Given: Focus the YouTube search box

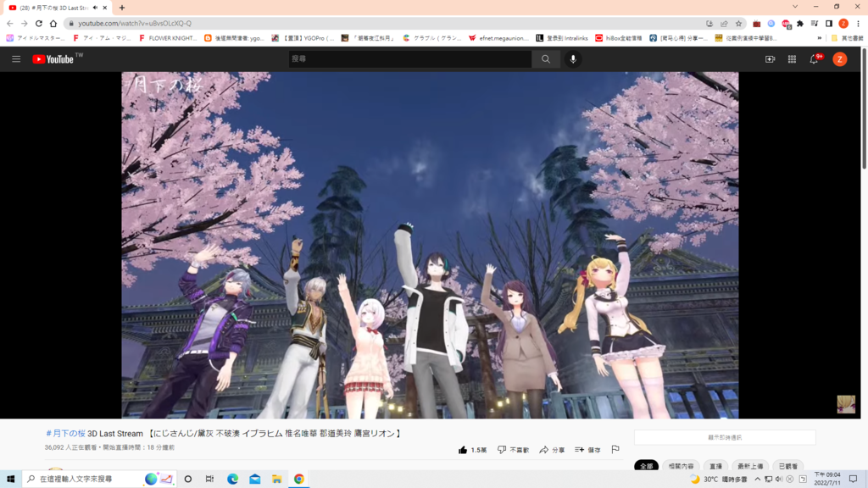Looking at the screenshot, I should (409, 58).
